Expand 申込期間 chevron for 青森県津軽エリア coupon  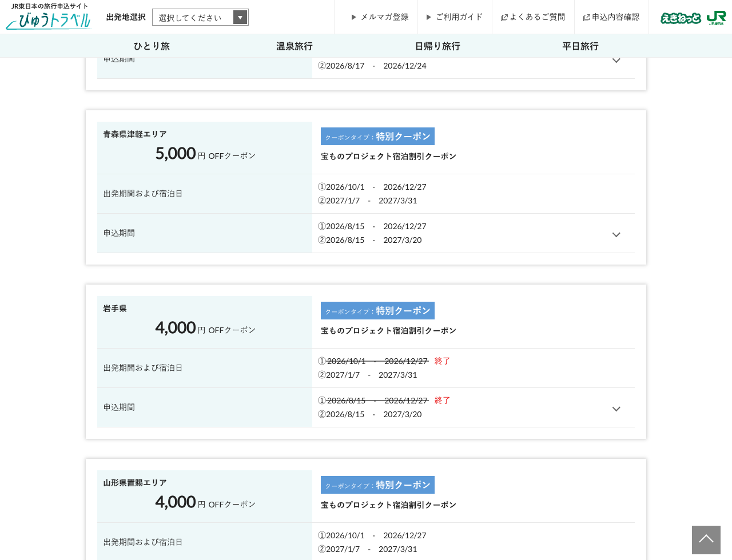pyautogui.click(x=616, y=234)
